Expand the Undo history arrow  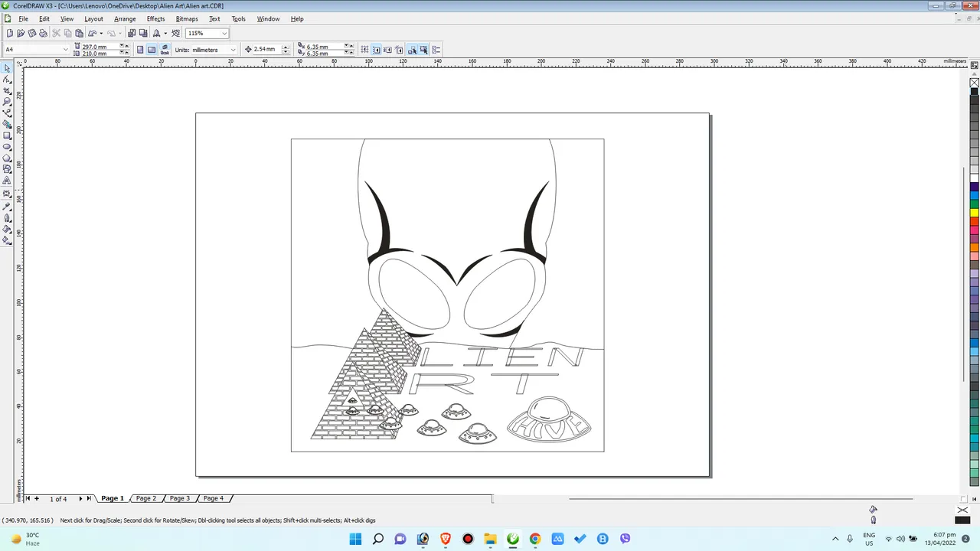coord(101,33)
